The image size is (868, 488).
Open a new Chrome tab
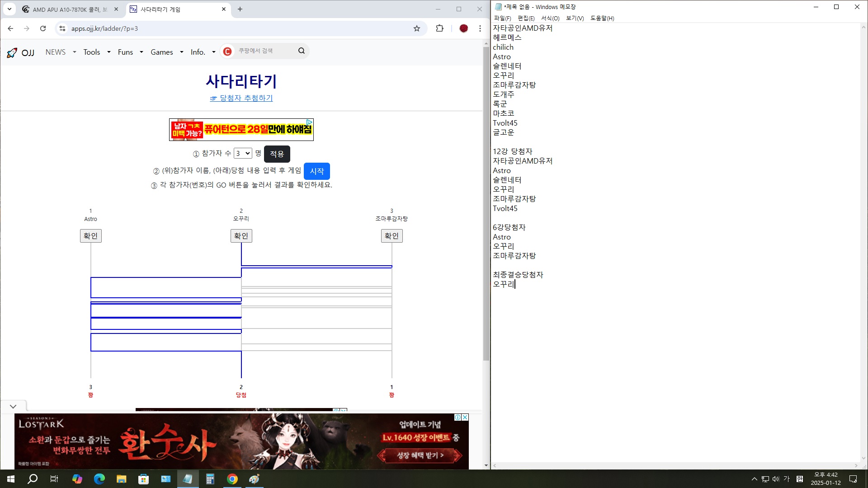pyautogui.click(x=240, y=9)
